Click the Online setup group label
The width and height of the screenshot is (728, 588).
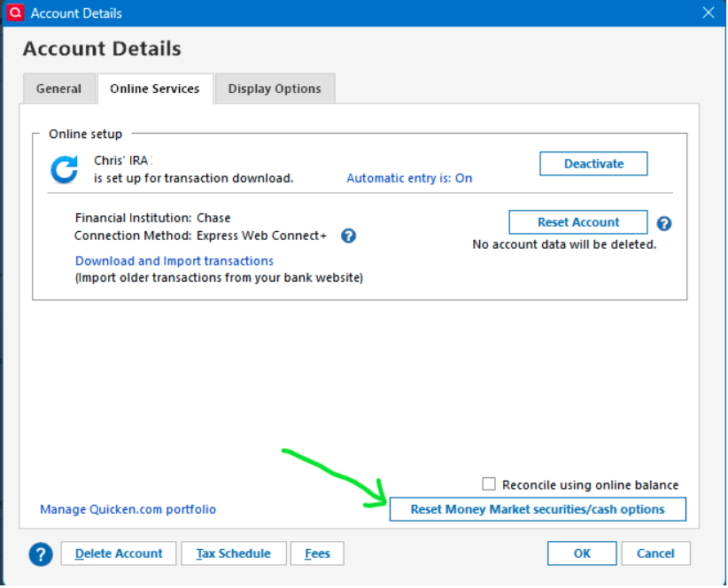85,134
